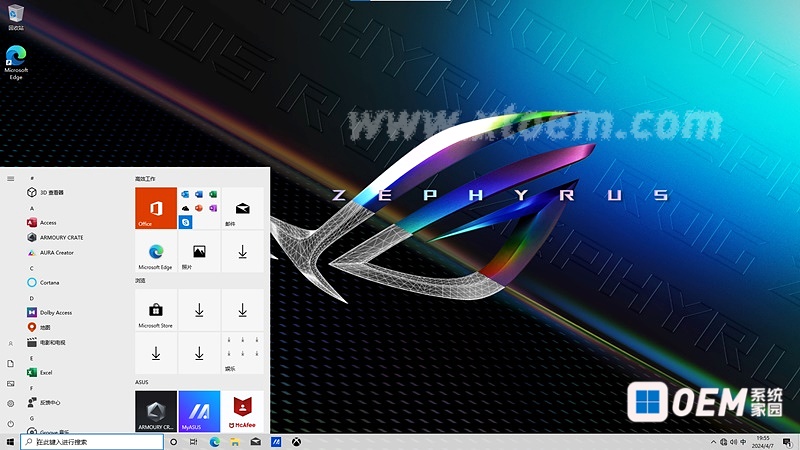The image size is (800, 450).
Task: Open the MyASUS tile
Action: pyautogui.click(x=199, y=411)
